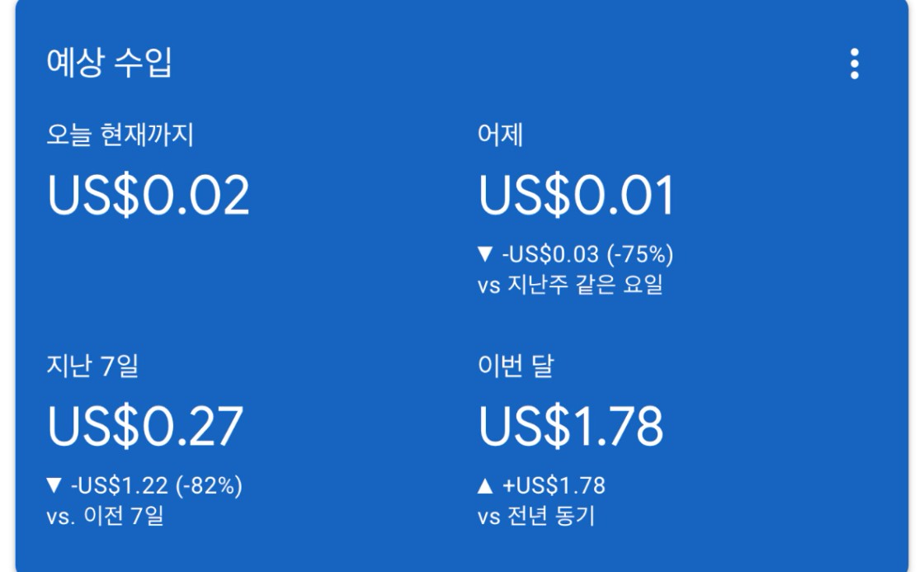
Task: Select the 오늘 현재까지 label
Action: pos(120,135)
